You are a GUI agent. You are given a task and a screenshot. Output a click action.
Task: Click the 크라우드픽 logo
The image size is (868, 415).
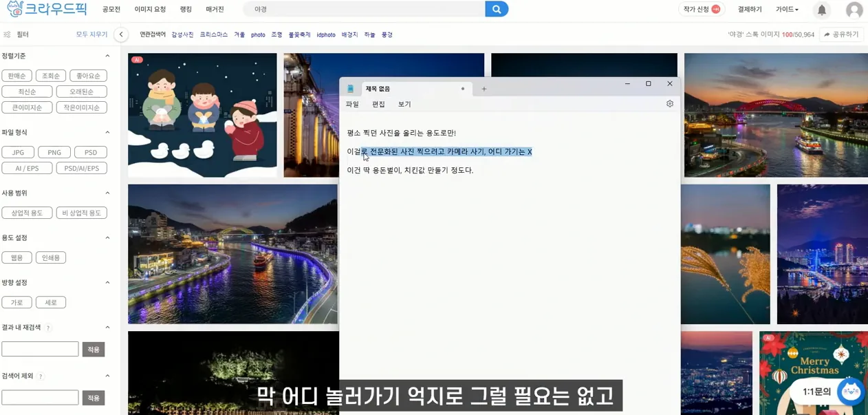pyautogui.click(x=47, y=9)
